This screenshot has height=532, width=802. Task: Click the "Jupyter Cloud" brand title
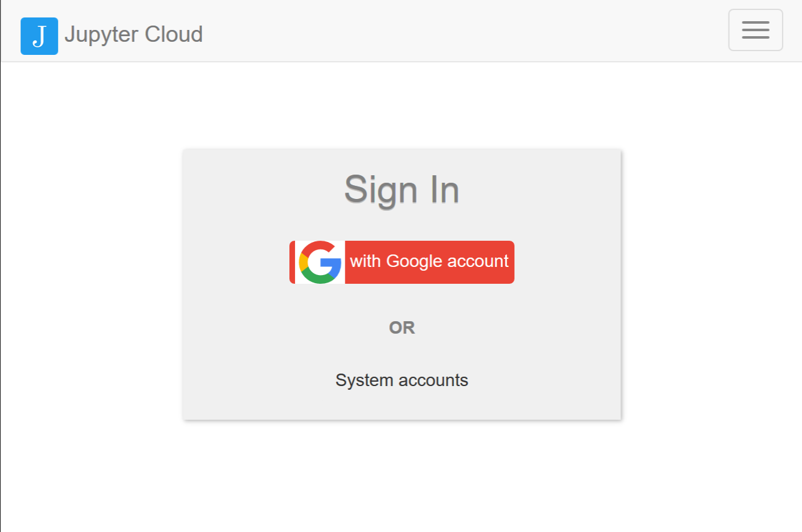coord(133,34)
